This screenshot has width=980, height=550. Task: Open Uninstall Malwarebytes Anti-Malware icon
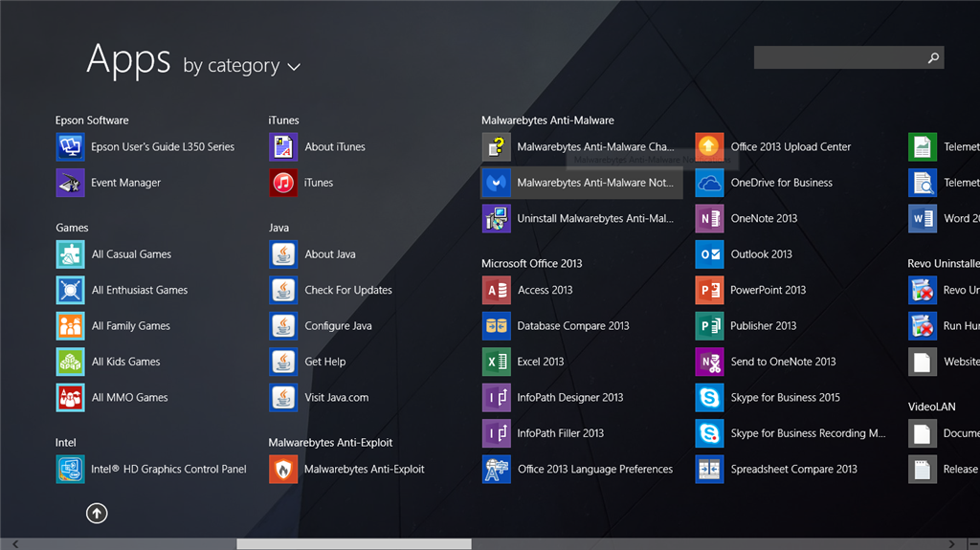[497, 219]
